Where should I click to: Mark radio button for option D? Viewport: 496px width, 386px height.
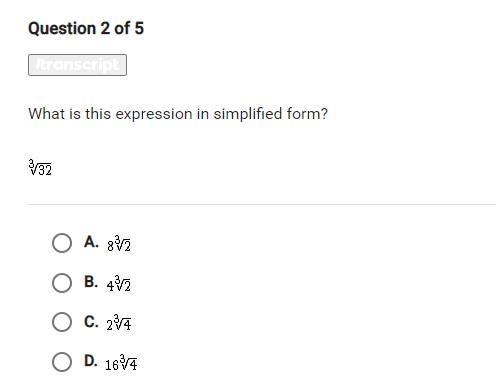[62, 362]
